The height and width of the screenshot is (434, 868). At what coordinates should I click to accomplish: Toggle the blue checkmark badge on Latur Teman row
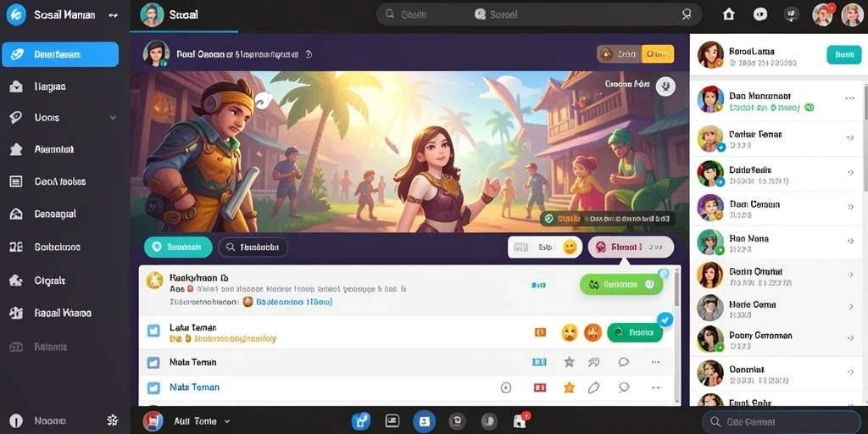click(665, 320)
